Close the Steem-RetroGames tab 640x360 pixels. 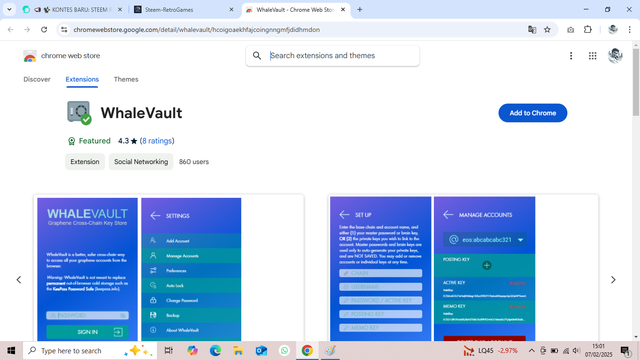(231, 10)
